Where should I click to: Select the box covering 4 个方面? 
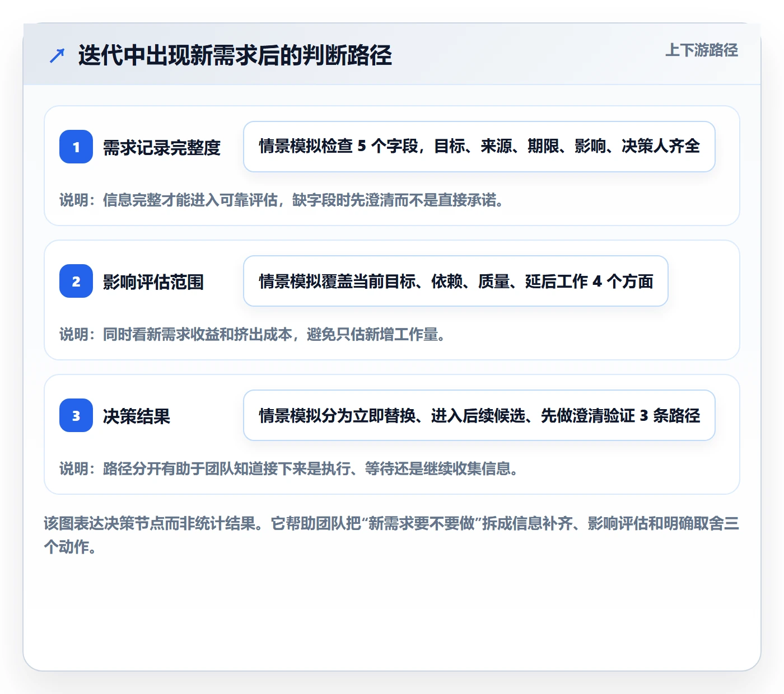coord(456,281)
